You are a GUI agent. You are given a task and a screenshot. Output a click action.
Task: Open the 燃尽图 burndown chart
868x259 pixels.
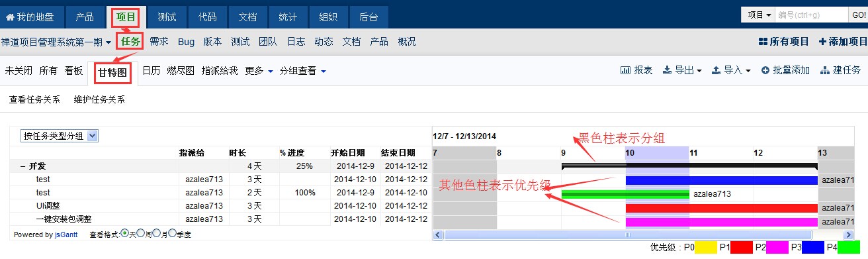(181, 70)
